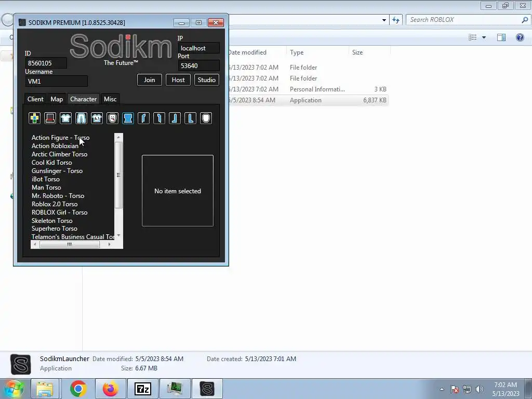Open Google Chrome from the taskbar
This screenshot has width=532, height=399.
[78, 389]
